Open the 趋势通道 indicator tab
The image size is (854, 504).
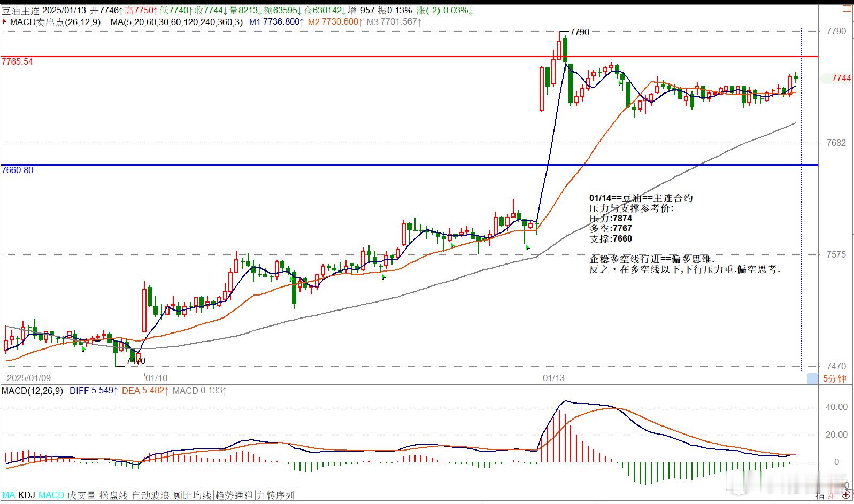pyautogui.click(x=234, y=495)
